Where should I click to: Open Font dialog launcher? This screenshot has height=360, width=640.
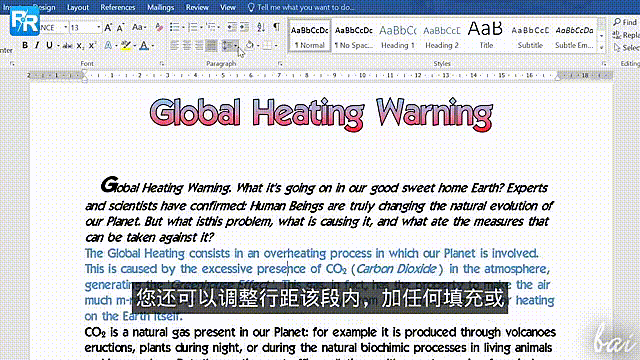tap(162, 64)
